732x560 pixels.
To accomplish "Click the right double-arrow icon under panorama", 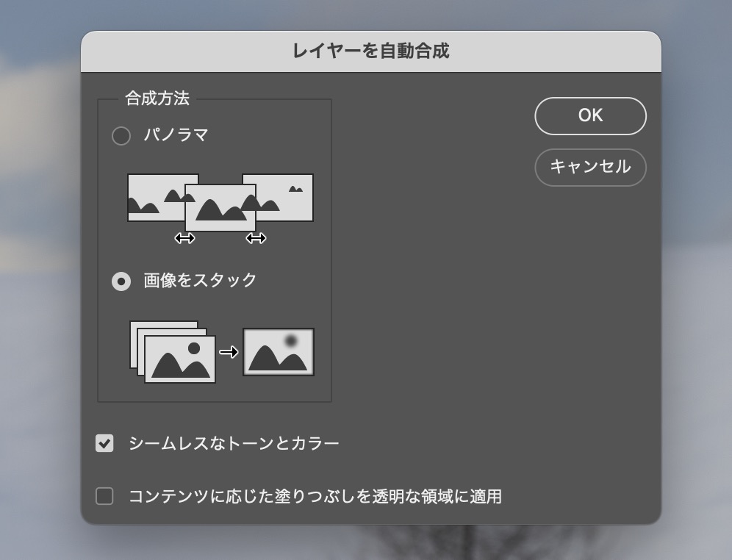I will point(256,238).
